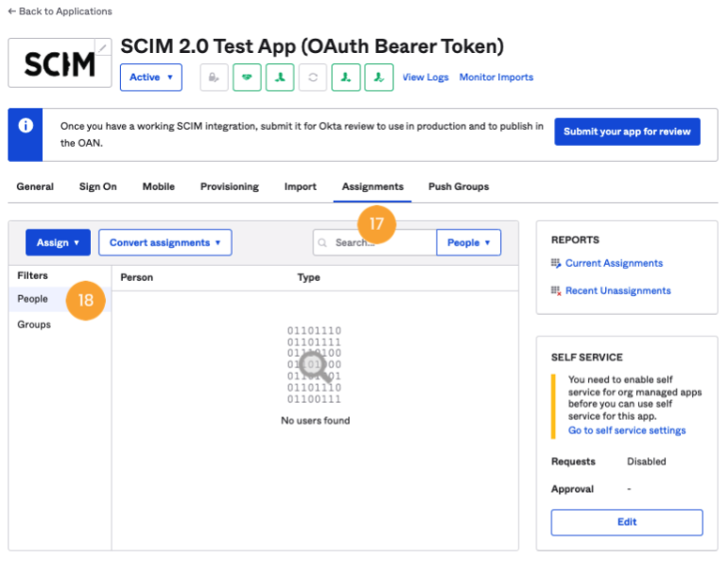Click the magnifier icon in search box
728x561 pixels.
[322, 243]
